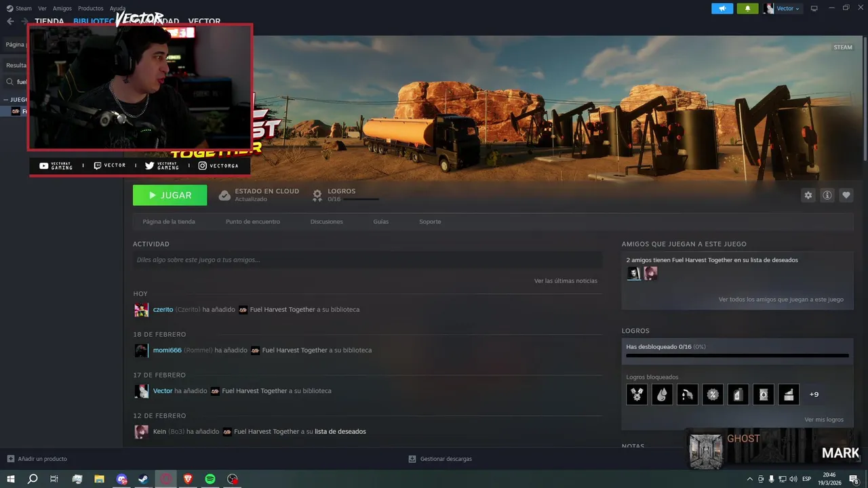Click the Has desbloqueado 0/16 progress bar
Viewport: 868px width, 488px height.
pyautogui.click(x=737, y=356)
